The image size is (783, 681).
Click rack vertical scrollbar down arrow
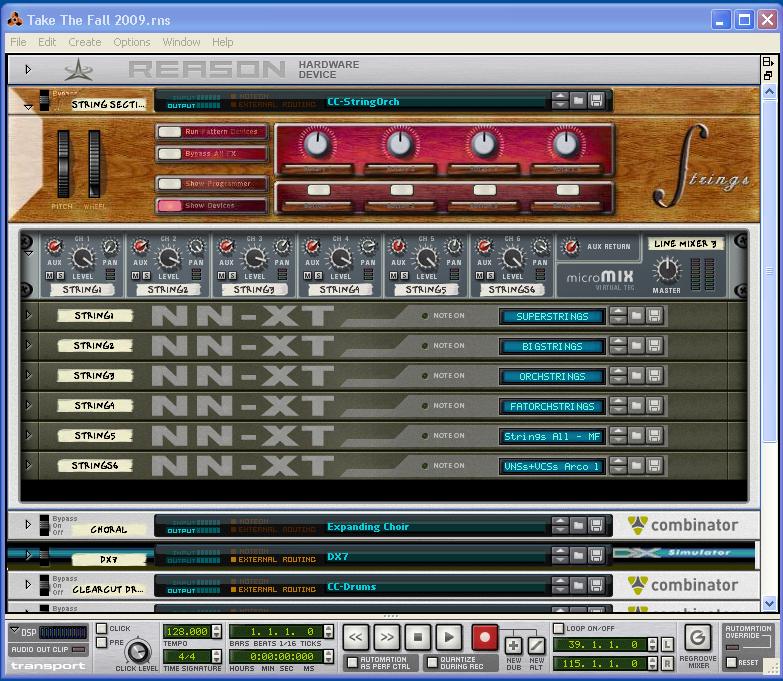(769, 604)
